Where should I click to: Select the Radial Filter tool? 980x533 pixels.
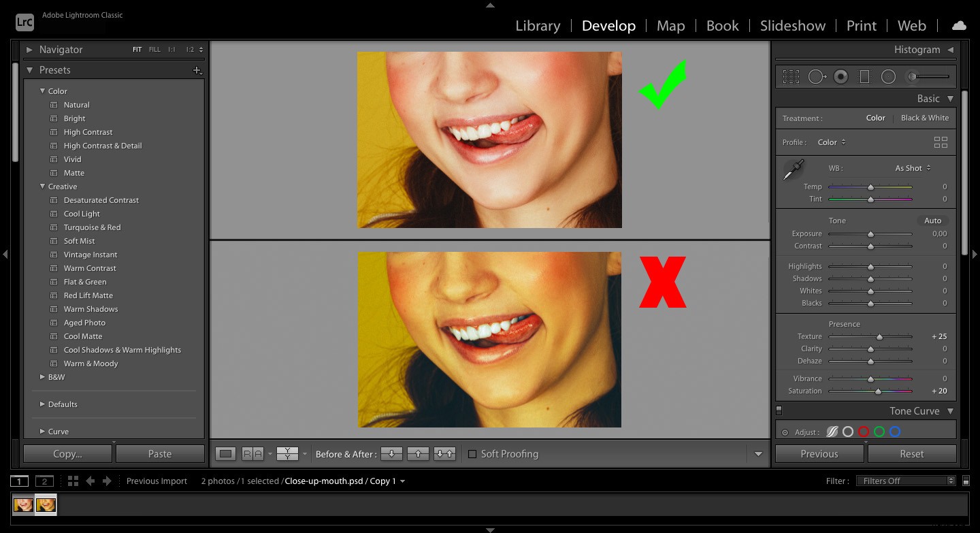coord(888,76)
